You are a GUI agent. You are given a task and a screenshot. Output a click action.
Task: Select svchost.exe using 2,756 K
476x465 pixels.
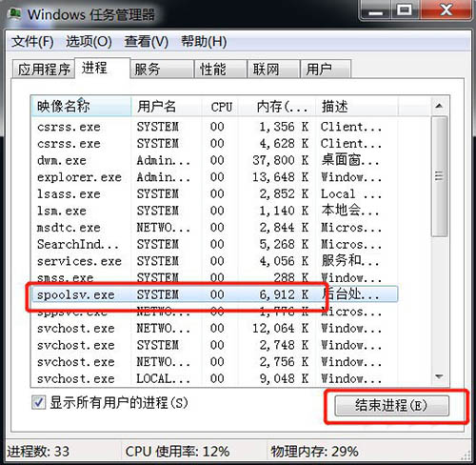click(214, 362)
